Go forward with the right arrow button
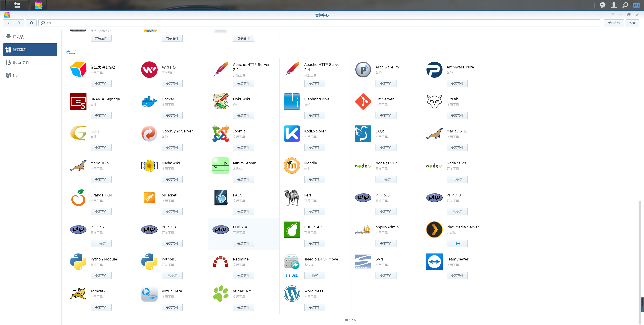Image resolution: width=644 pixels, height=325 pixels. pos(19,23)
